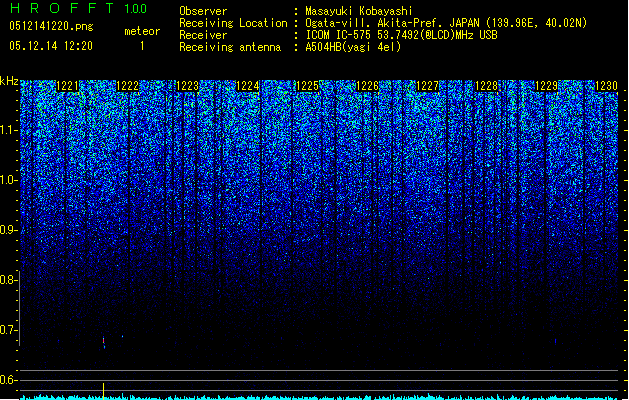Screen dimensions: 629x400
Task: Click the 1226 time marker
Action: point(367,86)
